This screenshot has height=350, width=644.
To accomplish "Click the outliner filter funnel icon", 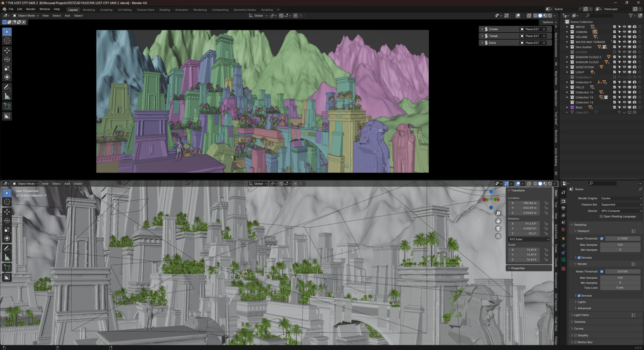I will pyautogui.click(x=631, y=16).
